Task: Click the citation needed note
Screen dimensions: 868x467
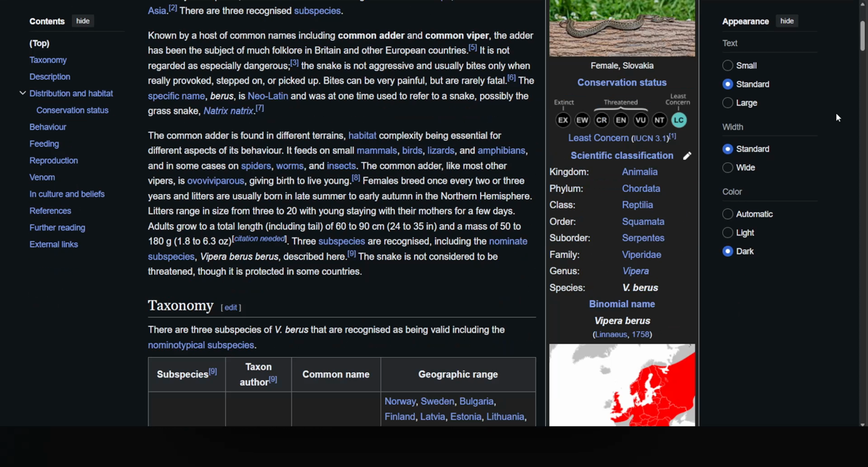Action: 259,239
